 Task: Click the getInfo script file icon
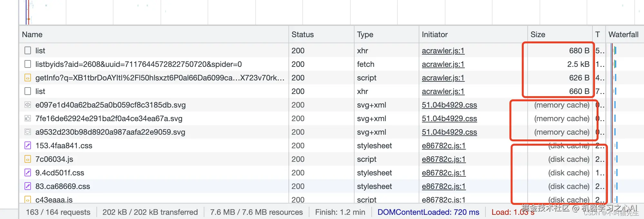tap(28, 78)
